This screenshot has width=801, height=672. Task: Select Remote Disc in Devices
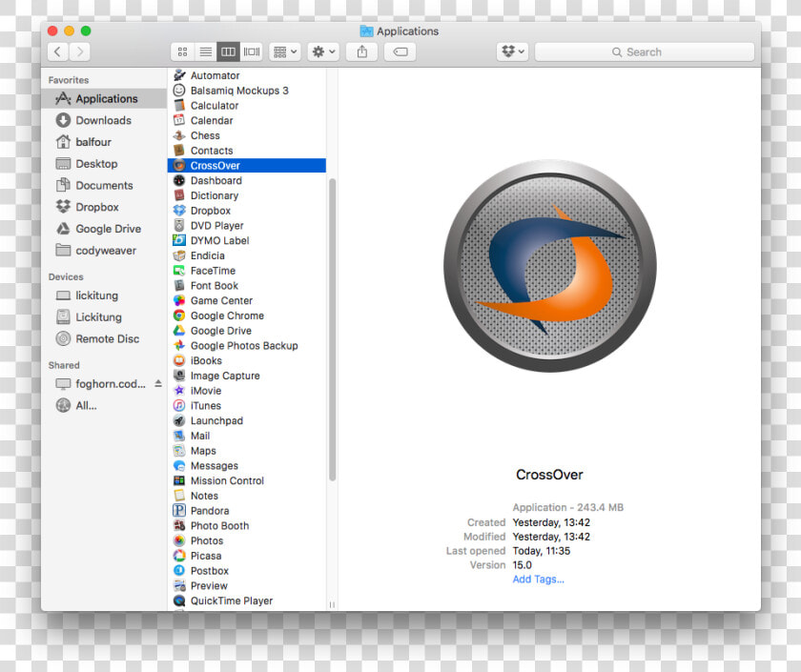(x=104, y=339)
